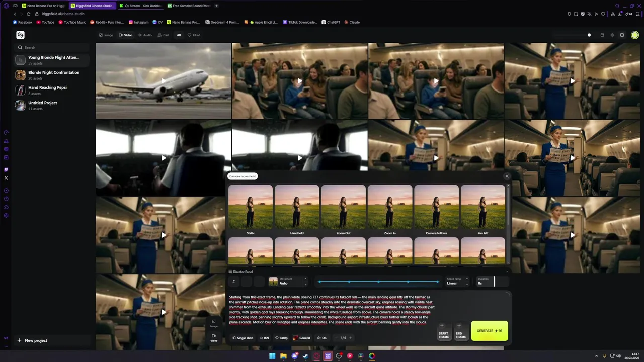Close the Camera movement panel

coord(507,176)
